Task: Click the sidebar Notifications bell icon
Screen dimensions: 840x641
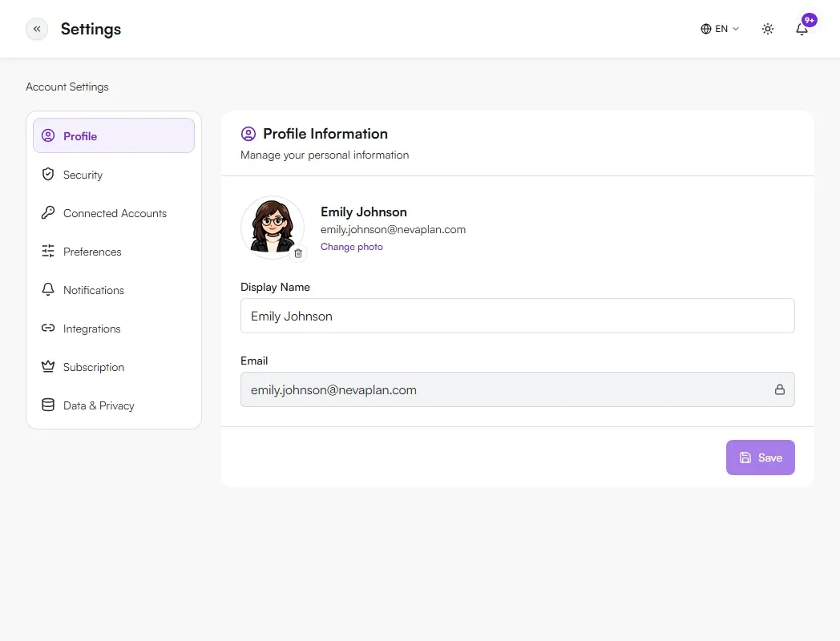Action: pos(48,290)
